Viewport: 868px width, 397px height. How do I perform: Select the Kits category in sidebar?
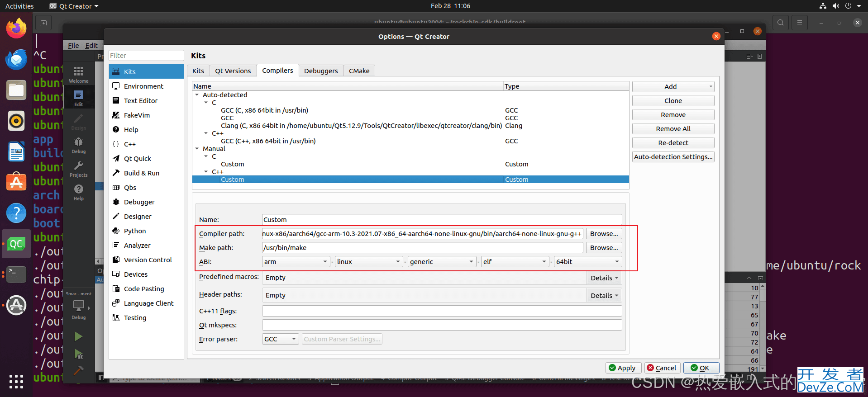pos(146,71)
